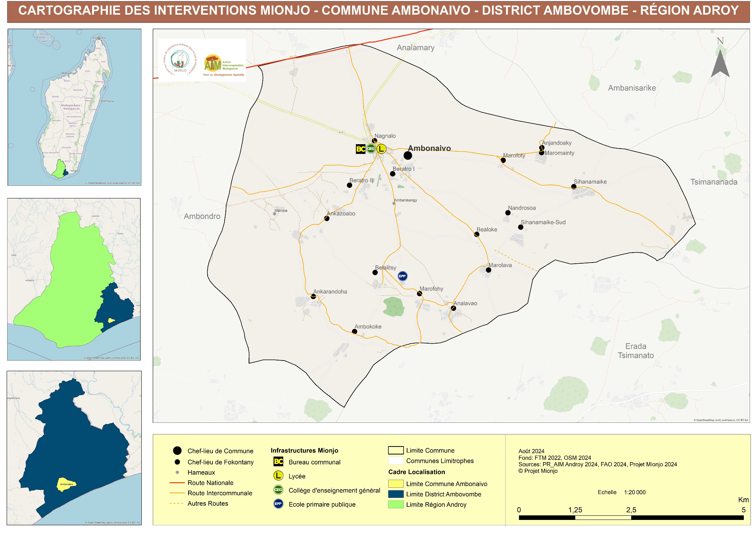
Task: Click the Ecole primaire publique legend icon
Action: click(278, 504)
